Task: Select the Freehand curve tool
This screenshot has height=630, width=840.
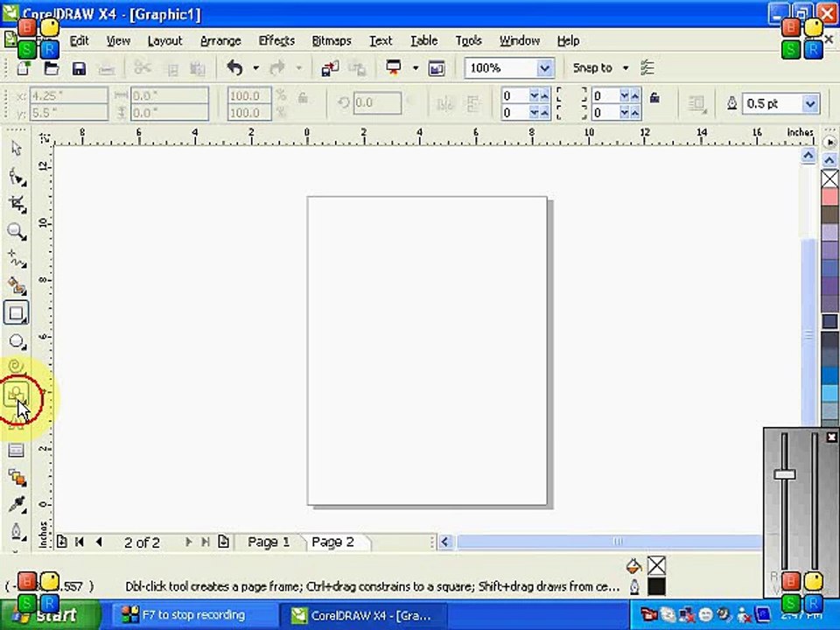Action: [17, 259]
